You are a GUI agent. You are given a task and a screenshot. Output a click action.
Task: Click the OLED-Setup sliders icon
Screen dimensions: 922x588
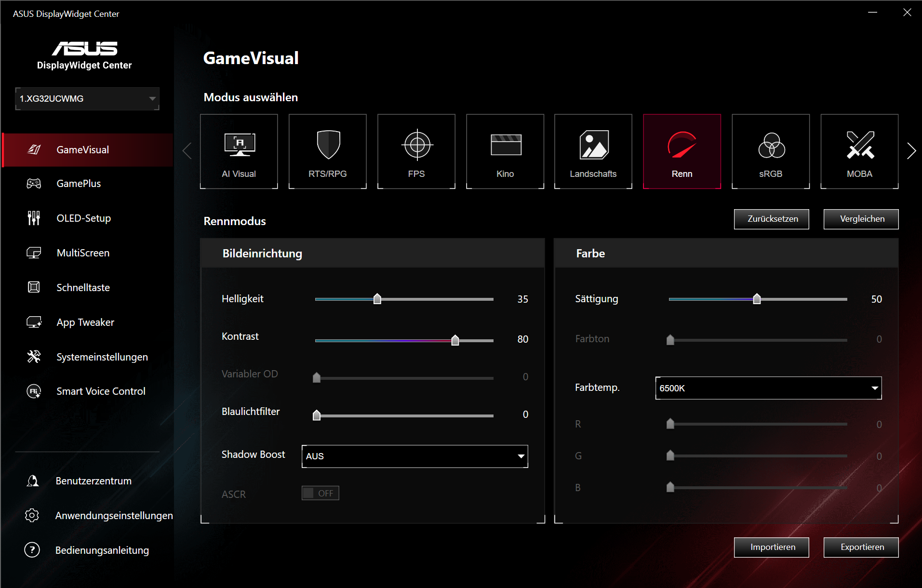(34, 218)
